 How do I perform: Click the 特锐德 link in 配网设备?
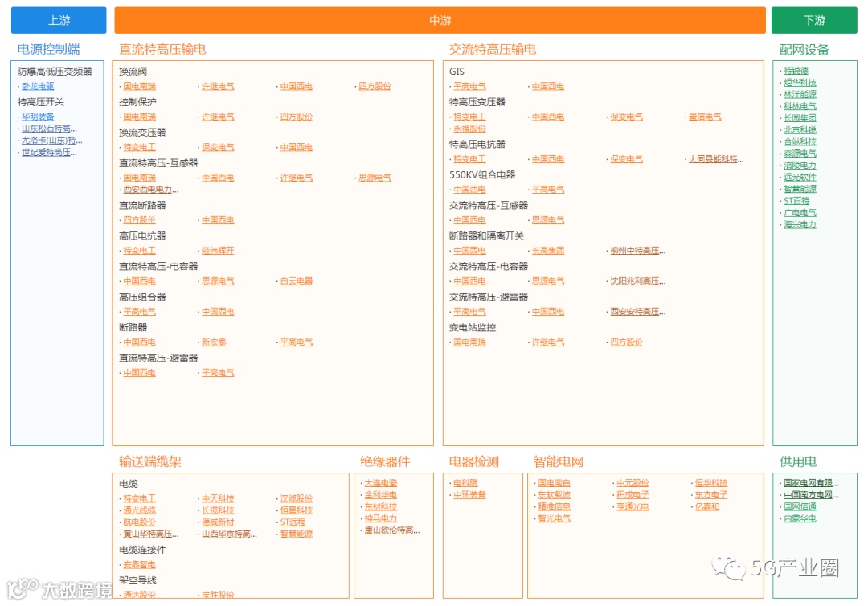tap(796, 71)
